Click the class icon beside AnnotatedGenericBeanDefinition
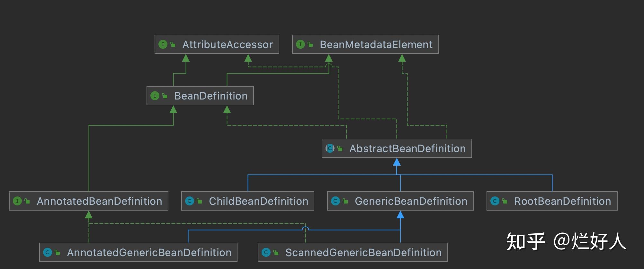Screen dimensions: 644x269 point(48,252)
